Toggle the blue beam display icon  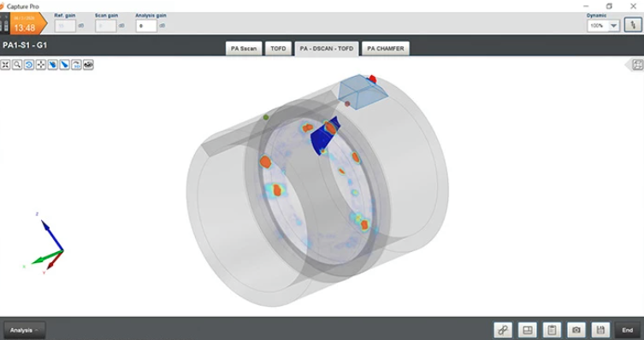(x=64, y=65)
